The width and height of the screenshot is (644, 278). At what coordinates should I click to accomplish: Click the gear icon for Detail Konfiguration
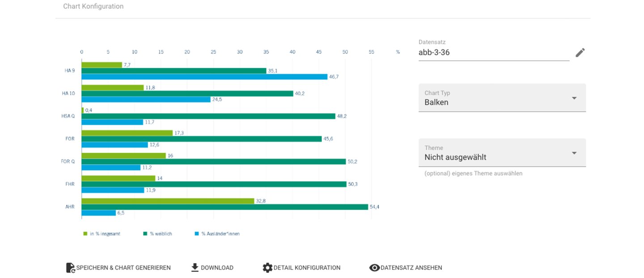267,268
